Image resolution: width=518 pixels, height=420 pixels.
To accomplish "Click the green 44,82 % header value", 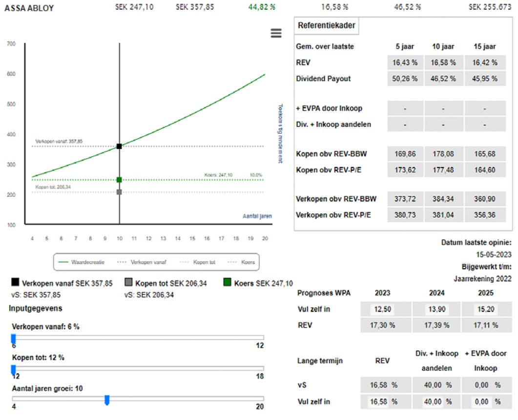I will point(262,7).
